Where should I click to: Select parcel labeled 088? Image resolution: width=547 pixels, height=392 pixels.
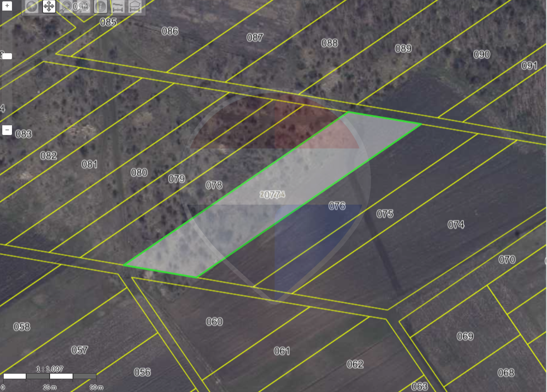pyautogui.click(x=329, y=43)
